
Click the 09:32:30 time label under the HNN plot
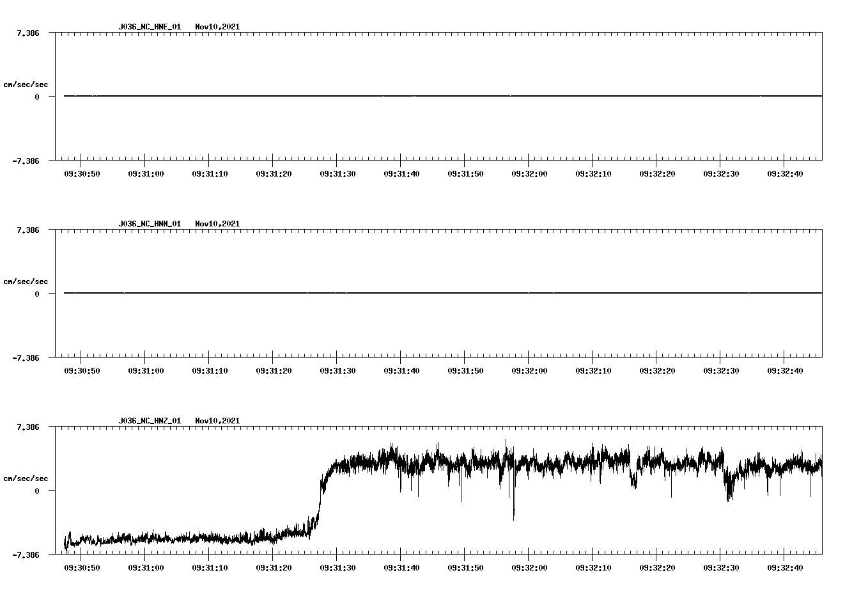click(721, 371)
